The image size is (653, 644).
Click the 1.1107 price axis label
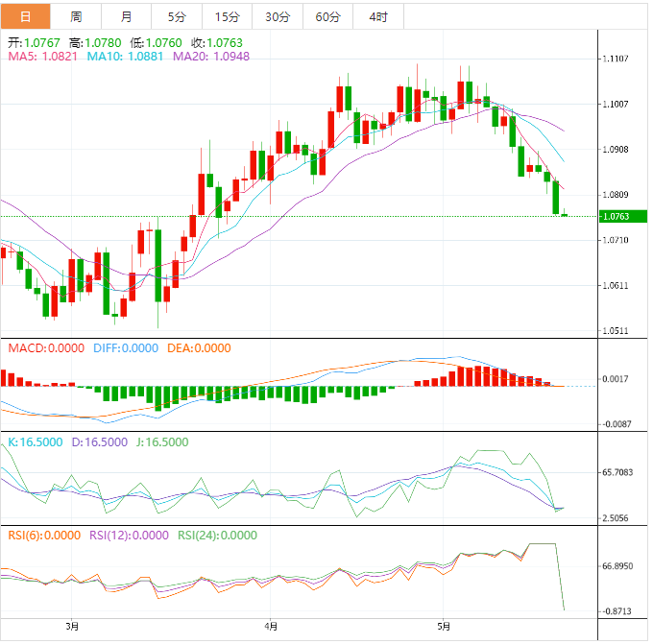click(616, 59)
